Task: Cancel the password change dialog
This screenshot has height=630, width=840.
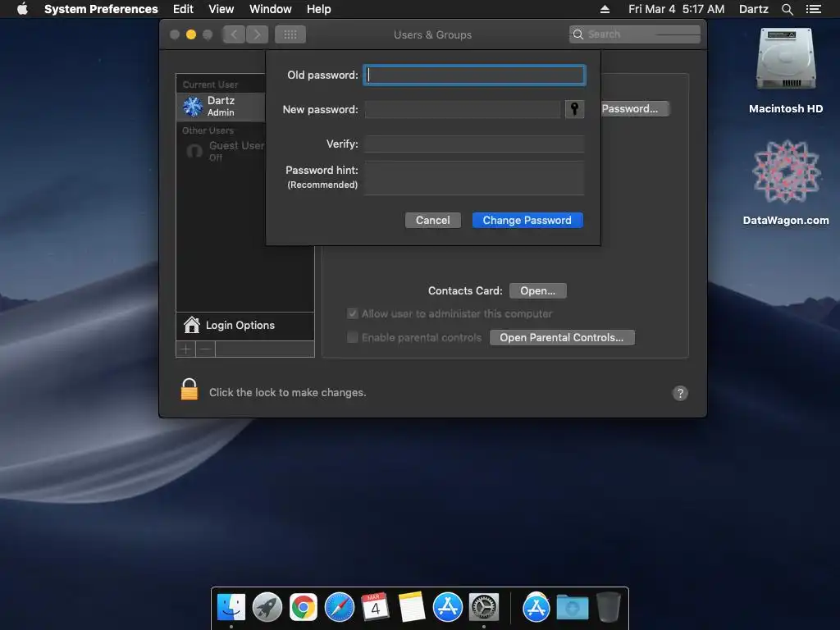Action: tap(433, 220)
